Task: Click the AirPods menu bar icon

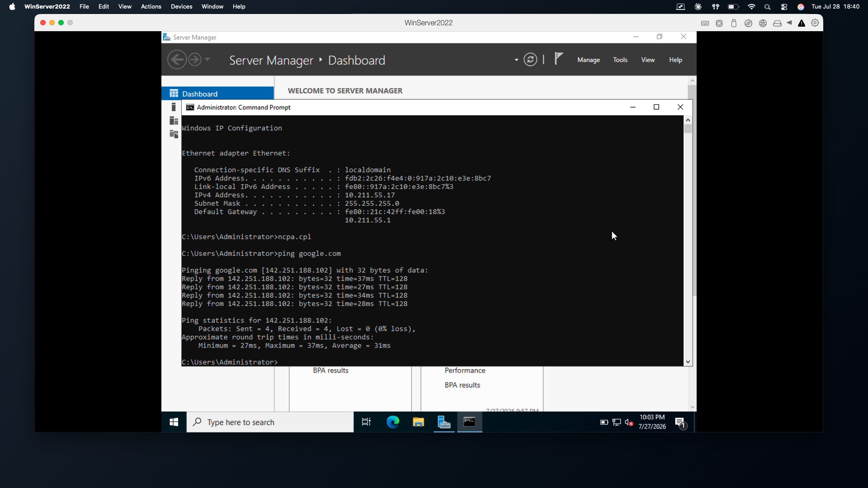Action: (715, 7)
